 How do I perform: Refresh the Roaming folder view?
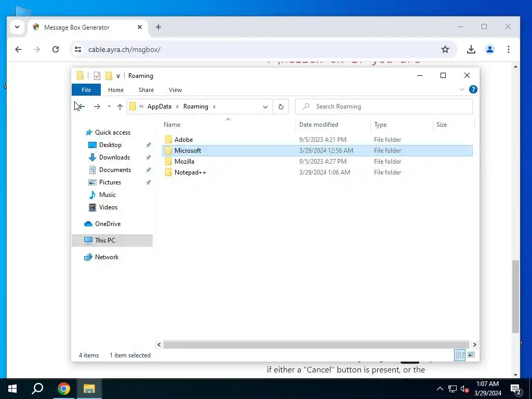(281, 107)
